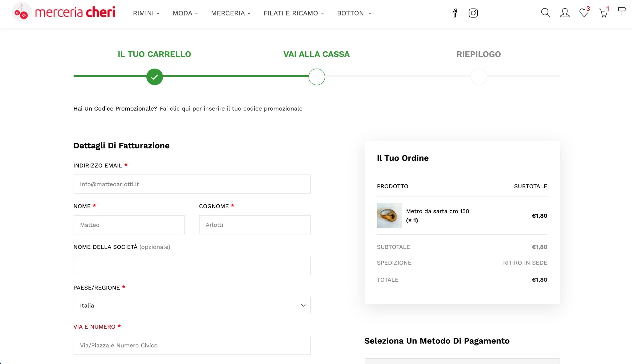The image size is (632, 364).
Task: Expand the RIMINI menu
Action: click(x=146, y=13)
